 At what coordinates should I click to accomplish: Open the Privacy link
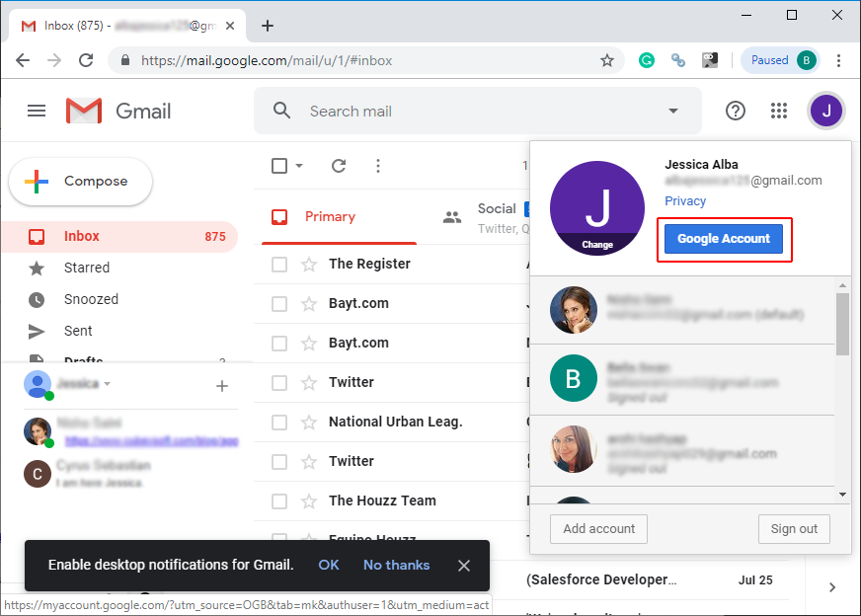point(685,201)
